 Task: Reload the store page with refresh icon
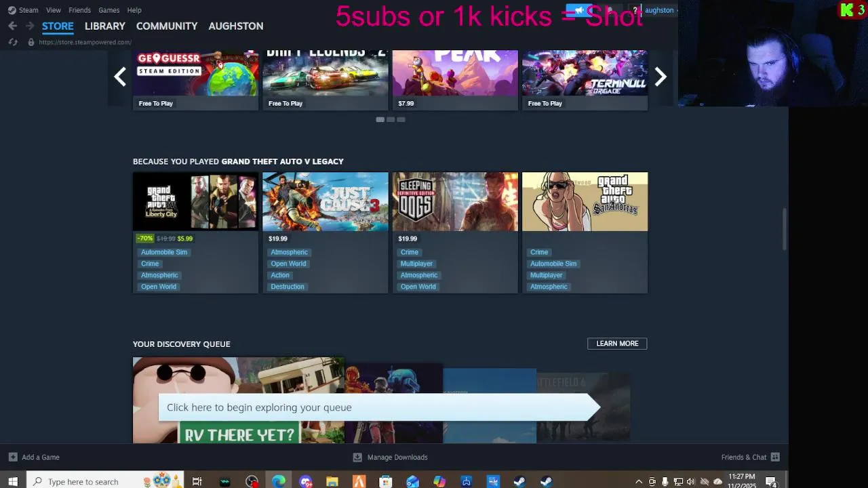12,42
